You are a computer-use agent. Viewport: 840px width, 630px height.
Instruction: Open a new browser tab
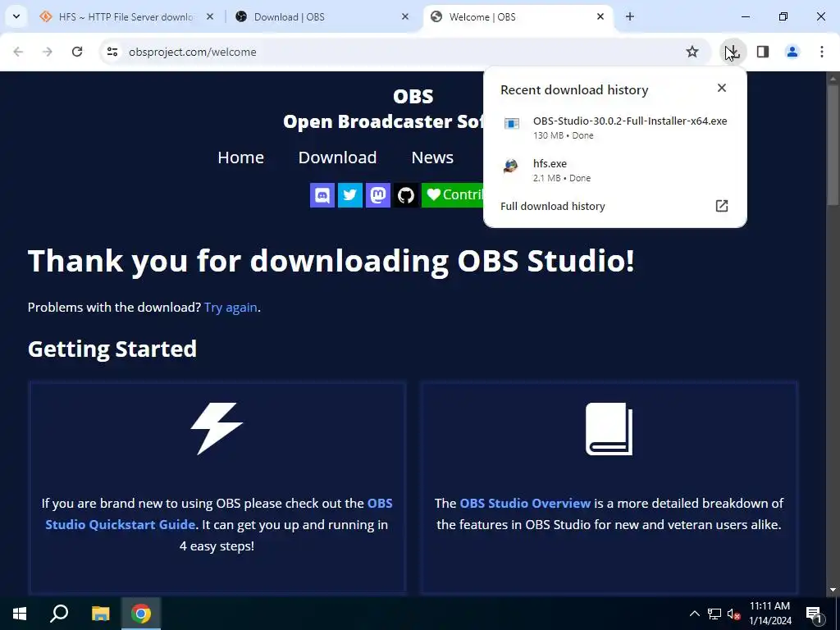tap(630, 16)
